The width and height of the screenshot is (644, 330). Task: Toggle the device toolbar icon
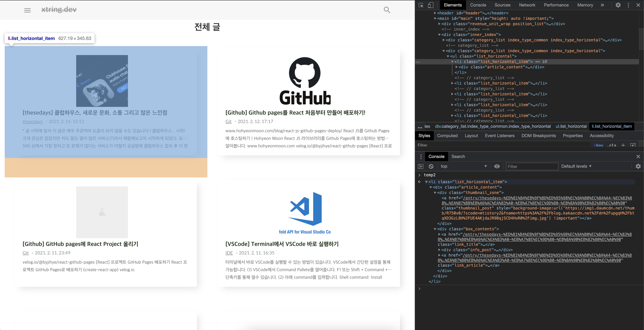[x=431, y=5]
